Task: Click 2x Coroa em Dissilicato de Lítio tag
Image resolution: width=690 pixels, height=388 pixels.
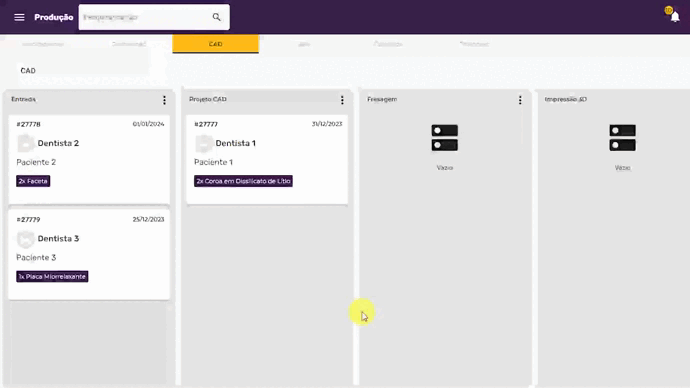Action: click(243, 181)
